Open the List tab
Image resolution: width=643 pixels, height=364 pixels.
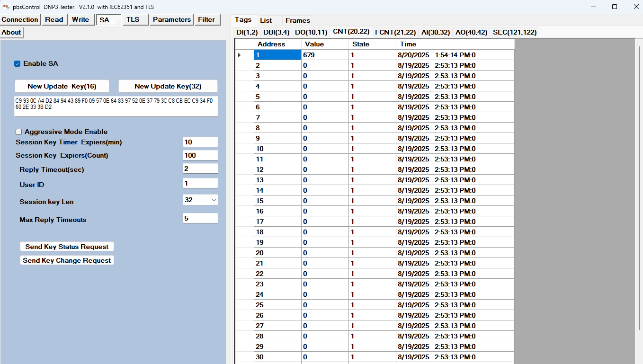click(x=267, y=20)
